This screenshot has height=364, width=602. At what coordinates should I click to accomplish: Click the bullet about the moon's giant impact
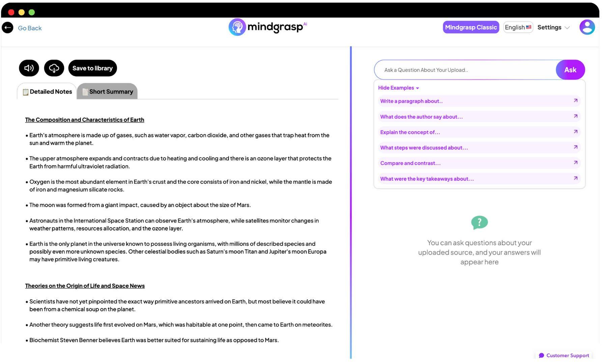[x=138, y=205]
